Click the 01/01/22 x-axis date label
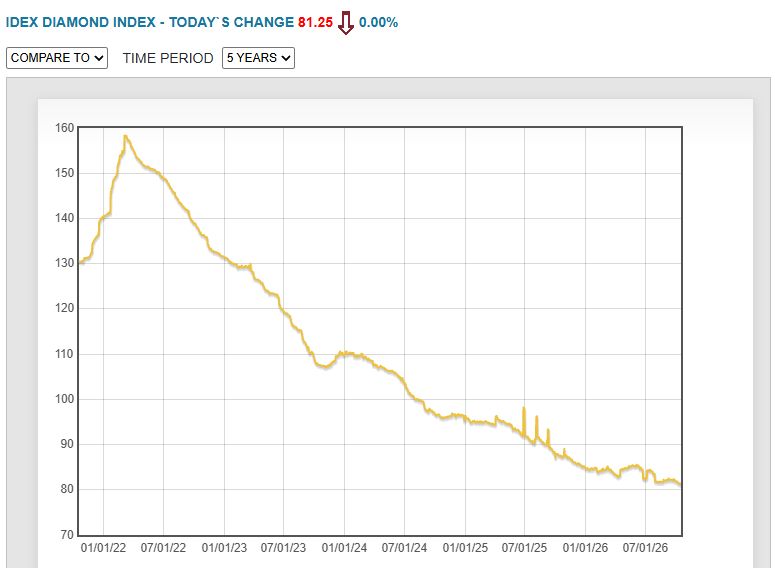The height and width of the screenshot is (568, 775). click(x=103, y=548)
